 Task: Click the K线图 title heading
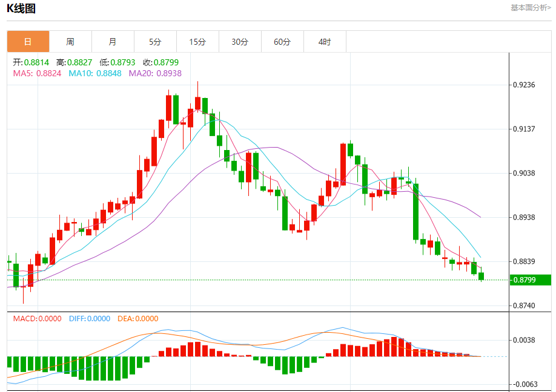pos(21,8)
